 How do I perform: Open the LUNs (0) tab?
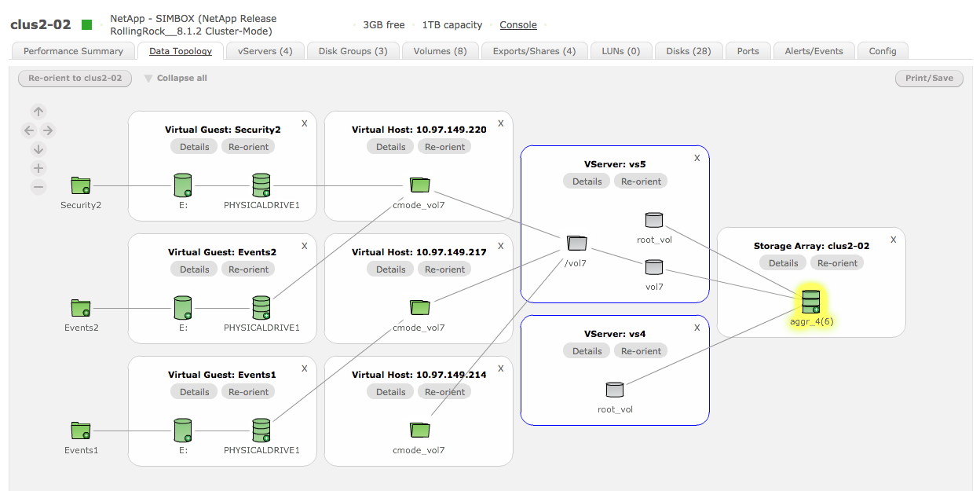click(x=620, y=51)
